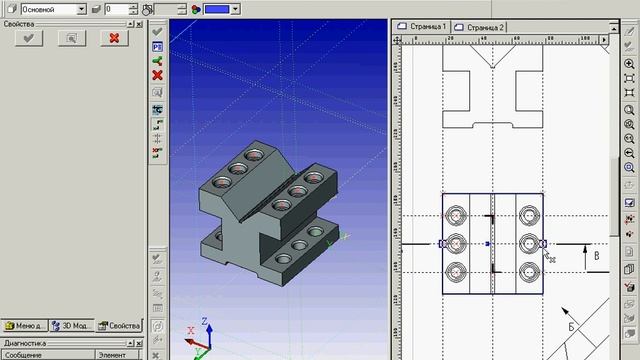Click the green graph nodes icon in the automenu
Viewport: 640px width, 360px height.
coord(157,61)
